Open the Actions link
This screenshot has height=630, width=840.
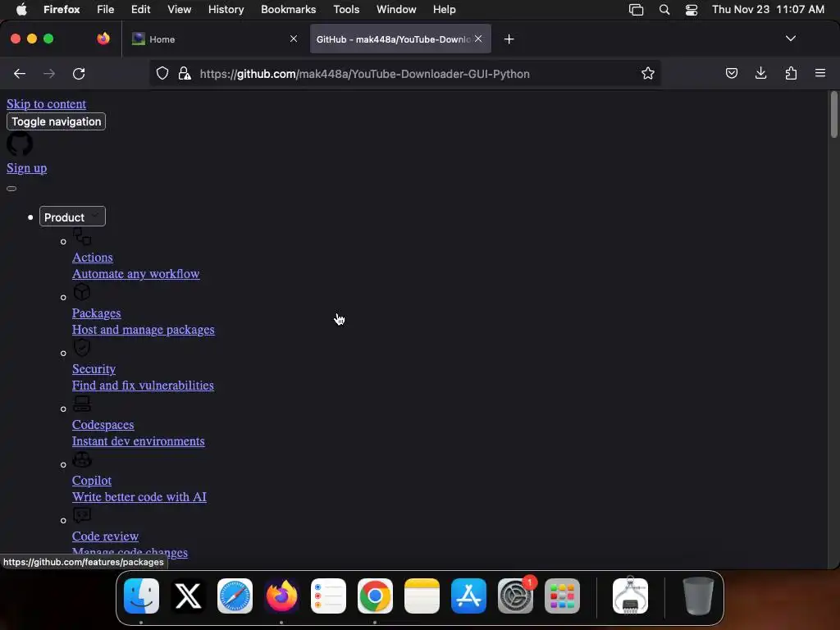(93, 257)
